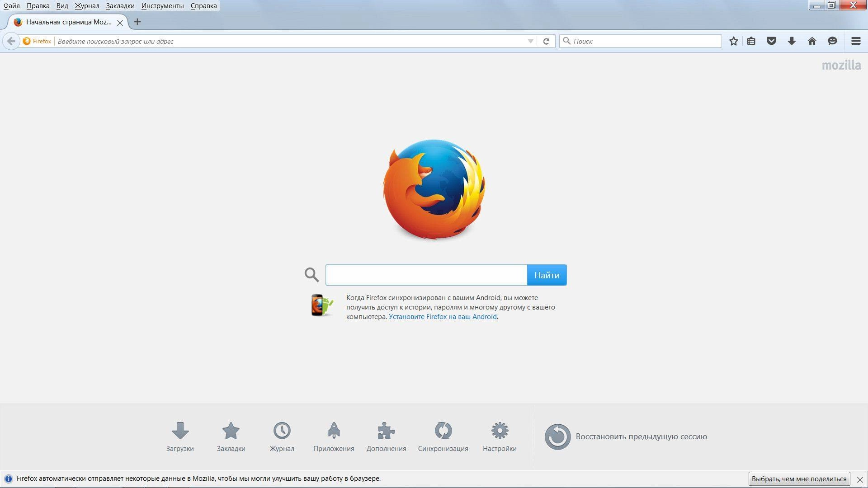This screenshot has width=868, height=488.
Task: Click the search engine magnifier icon in toolbar
Action: (566, 41)
